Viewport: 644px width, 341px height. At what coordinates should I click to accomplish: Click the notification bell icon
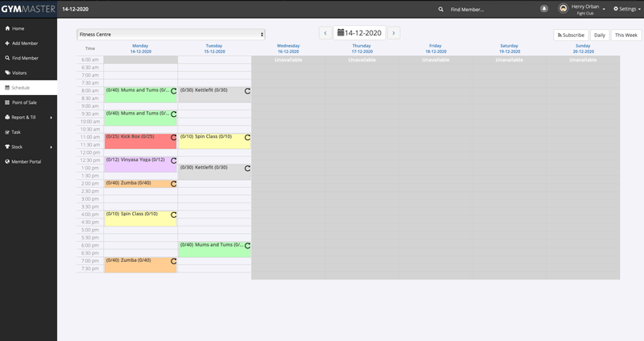tap(544, 9)
